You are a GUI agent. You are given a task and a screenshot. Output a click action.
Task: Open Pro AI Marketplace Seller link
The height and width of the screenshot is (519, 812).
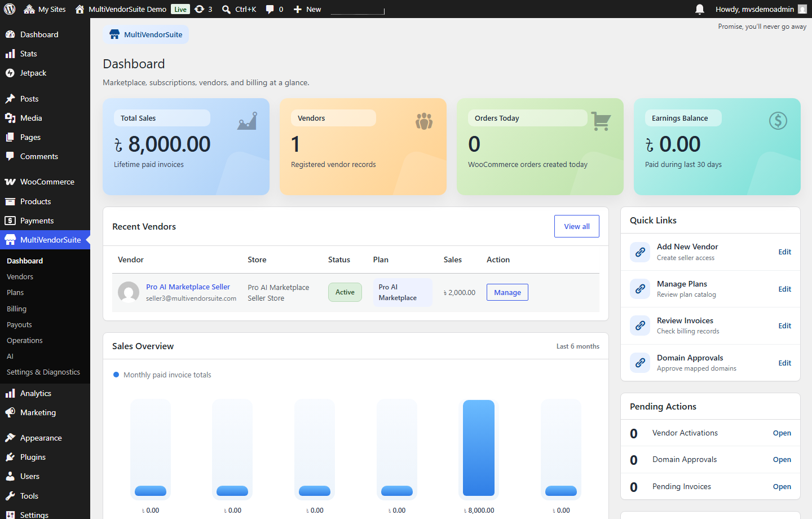pos(188,287)
